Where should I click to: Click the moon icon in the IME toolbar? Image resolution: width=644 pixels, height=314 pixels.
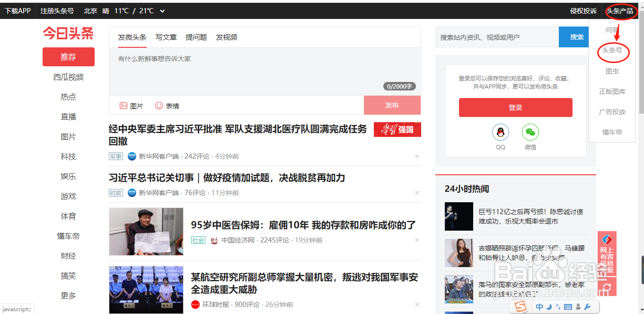pyautogui.click(x=549, y=307)
